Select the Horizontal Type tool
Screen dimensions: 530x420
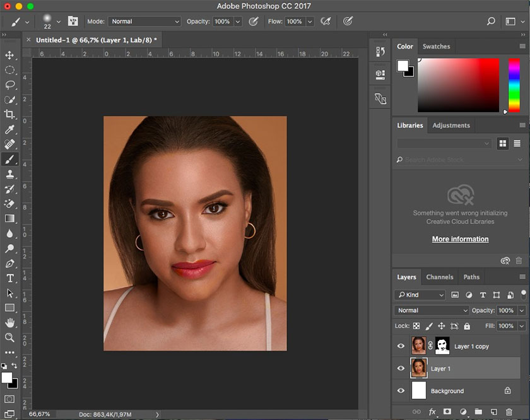pos(9,278)
